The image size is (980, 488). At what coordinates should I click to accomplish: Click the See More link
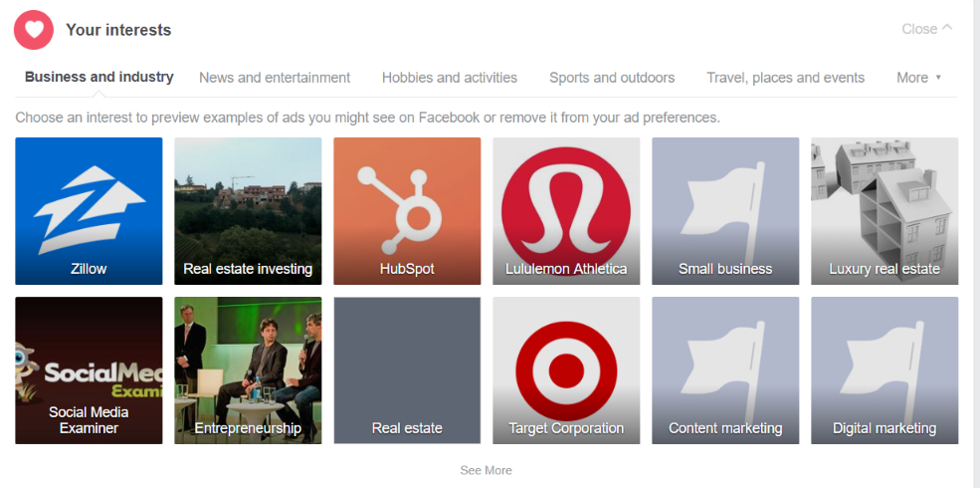(486, 470)
